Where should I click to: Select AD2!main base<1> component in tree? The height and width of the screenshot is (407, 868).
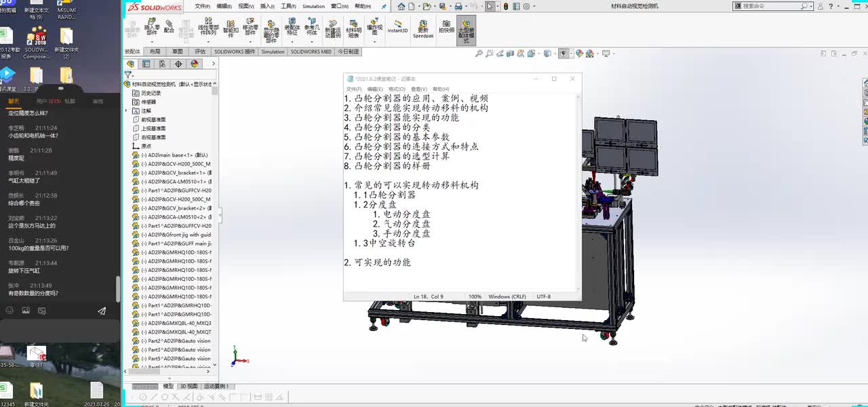171,155
